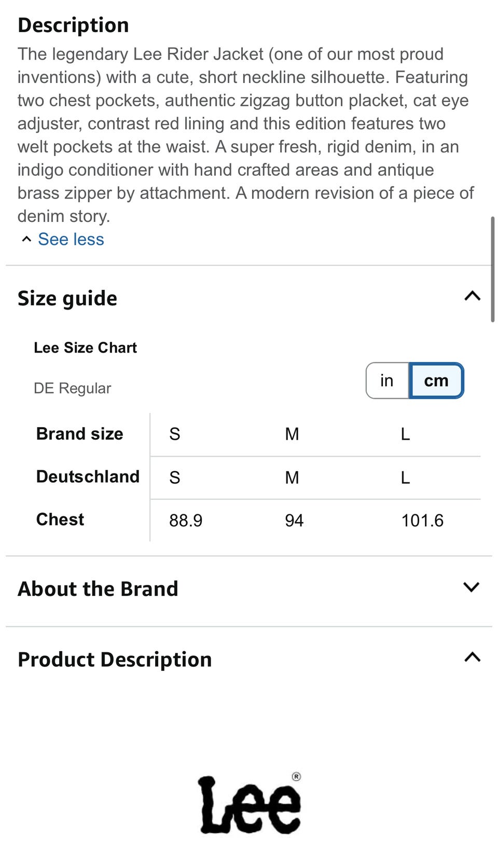The image size is (498, 868).
Task: Switch size units to inches
Action: coord(387,381)
